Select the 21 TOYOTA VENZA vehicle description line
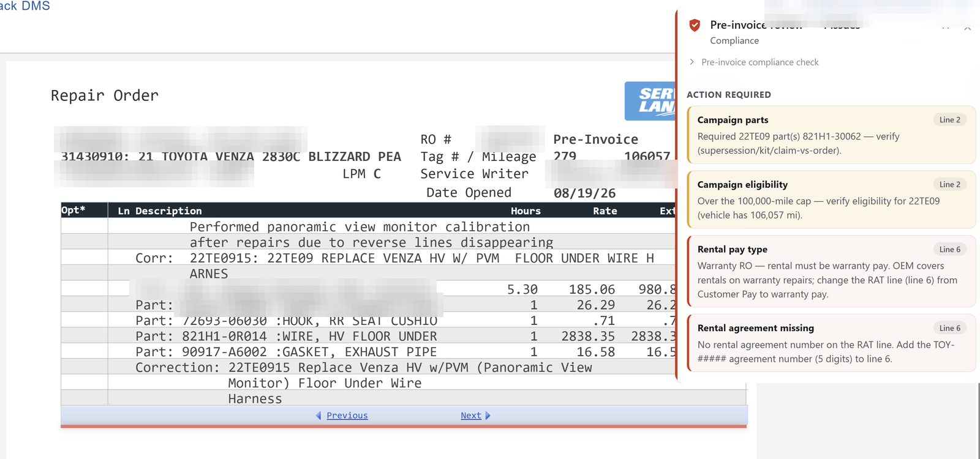The height and width of the screenshot is (459, 980). pyautogui.click(x=231, y=157)
